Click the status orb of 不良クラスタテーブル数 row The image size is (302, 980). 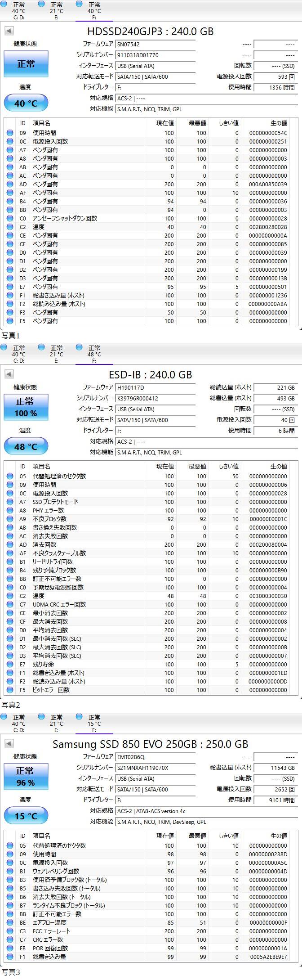pos(10,553)
